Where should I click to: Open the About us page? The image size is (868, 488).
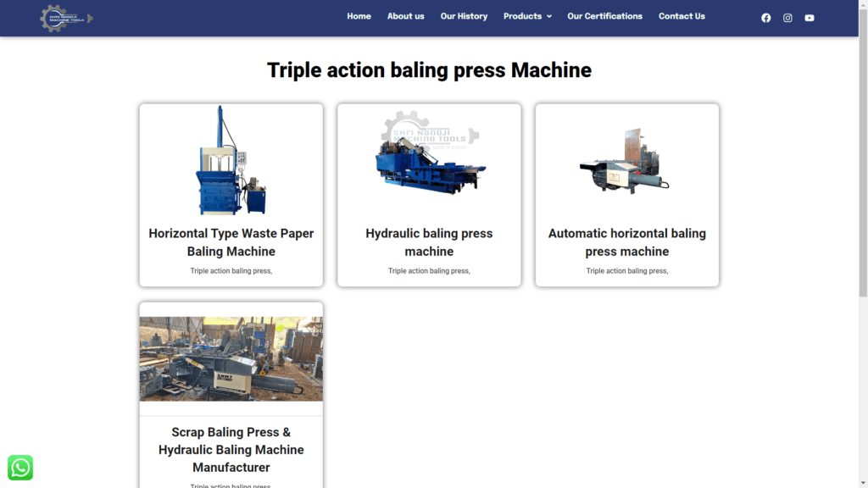click(405, 16)
